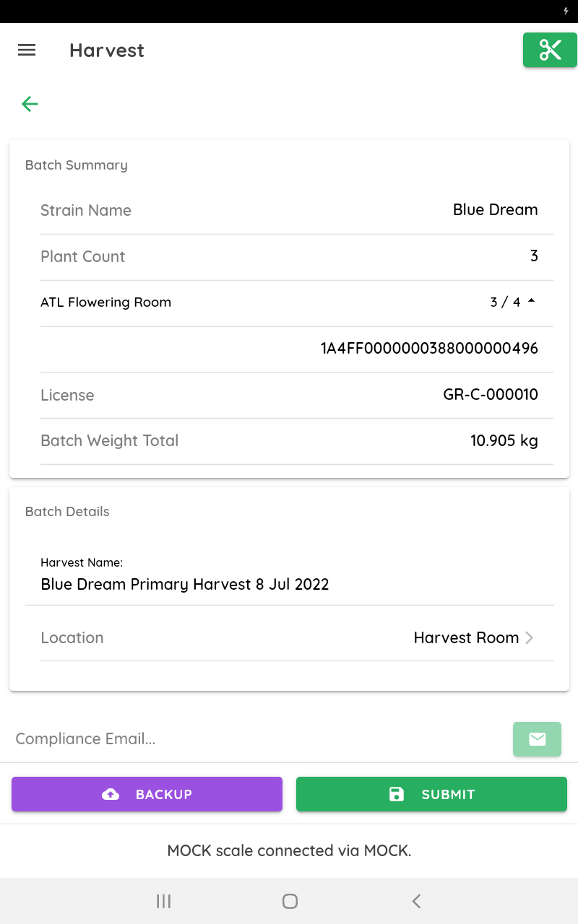Send compliance email with envelope button
578x924 pixels.
coord(537,738)
